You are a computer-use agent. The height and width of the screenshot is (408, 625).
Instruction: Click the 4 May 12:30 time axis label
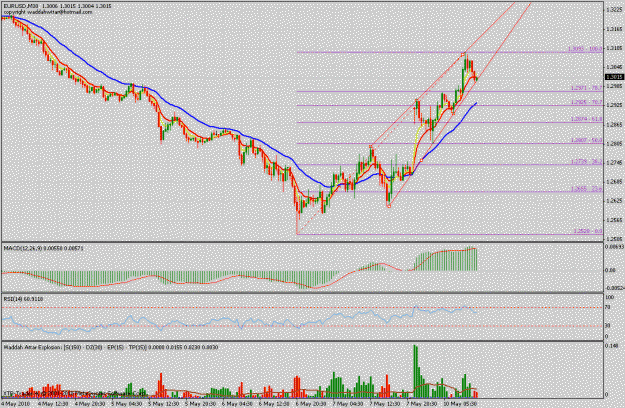pos(55,404)
